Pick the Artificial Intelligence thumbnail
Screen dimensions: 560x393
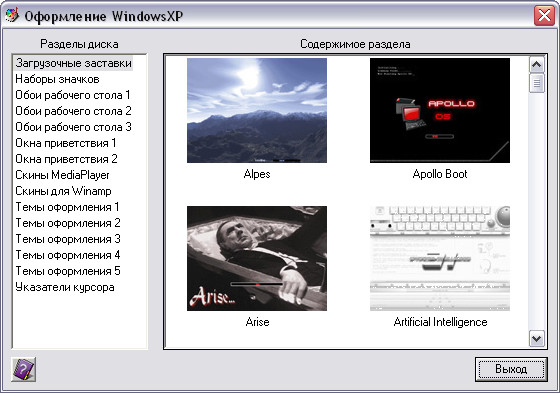[440, 258]
